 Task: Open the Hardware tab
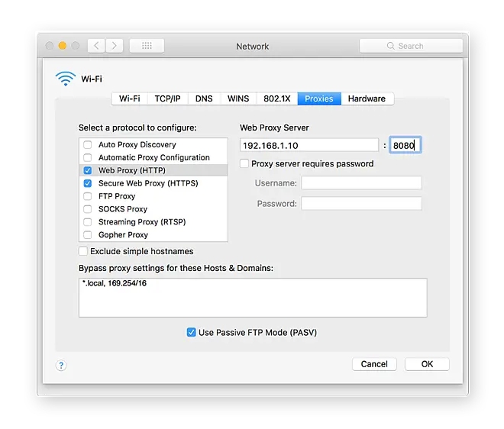point(367,98)
